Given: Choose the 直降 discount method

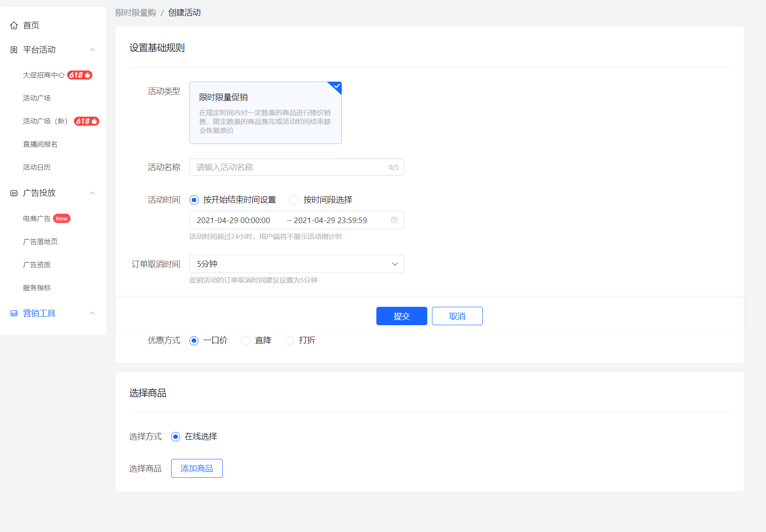Looking at the screenshot, I should pos(246,340).
